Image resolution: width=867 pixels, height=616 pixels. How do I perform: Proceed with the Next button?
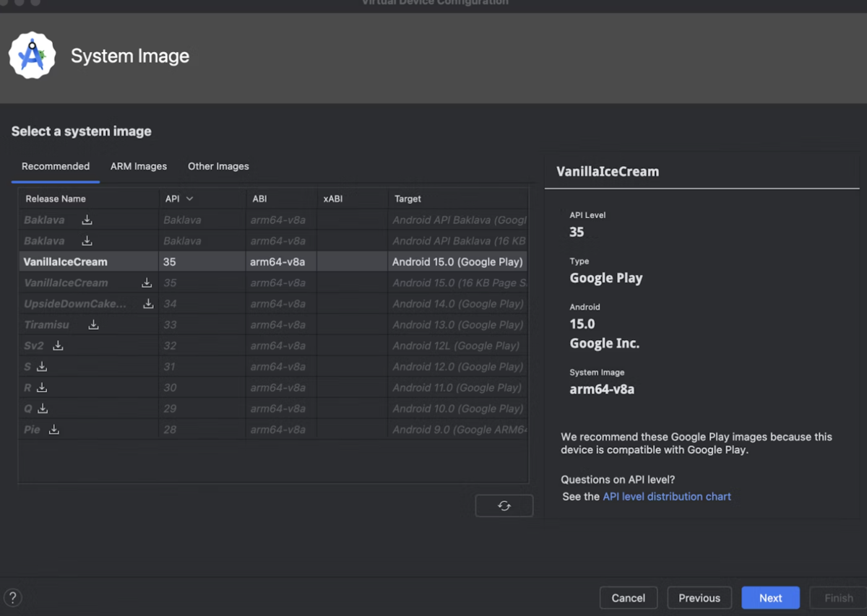tap(770, 598)
